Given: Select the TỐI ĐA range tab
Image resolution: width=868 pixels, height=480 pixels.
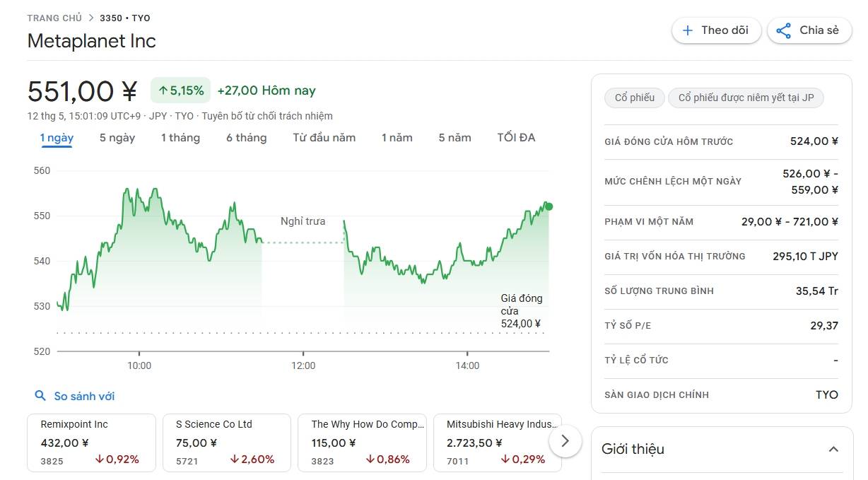Looking at the screenshot, I should point(517,138).
